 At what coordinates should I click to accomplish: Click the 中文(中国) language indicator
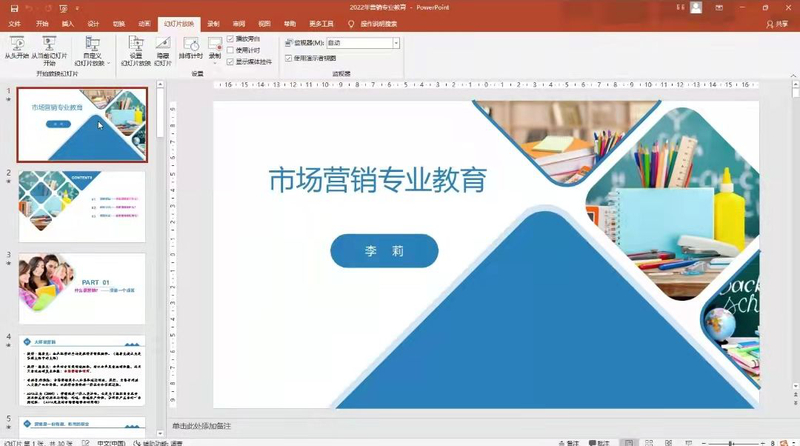[x=111, y=443]
